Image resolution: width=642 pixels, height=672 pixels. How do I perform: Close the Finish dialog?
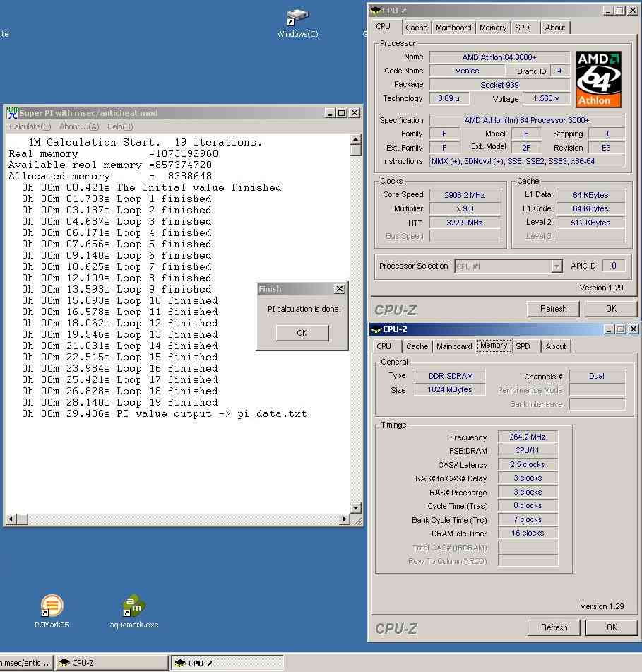point(339,289)
